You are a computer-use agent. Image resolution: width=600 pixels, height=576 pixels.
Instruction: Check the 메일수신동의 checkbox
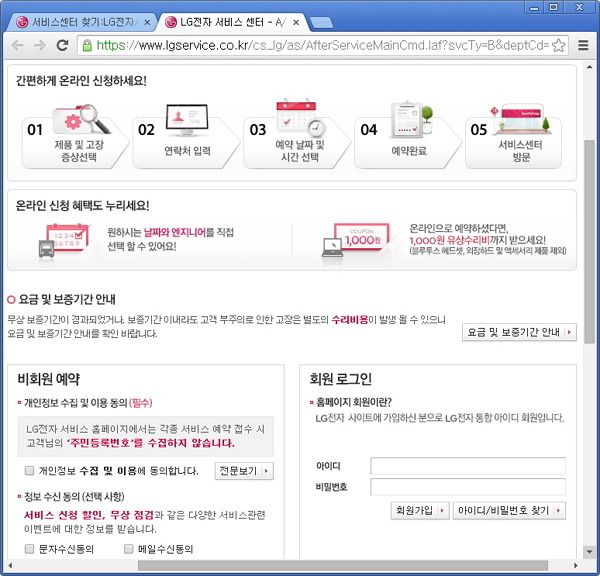click(x=129, y=549)
